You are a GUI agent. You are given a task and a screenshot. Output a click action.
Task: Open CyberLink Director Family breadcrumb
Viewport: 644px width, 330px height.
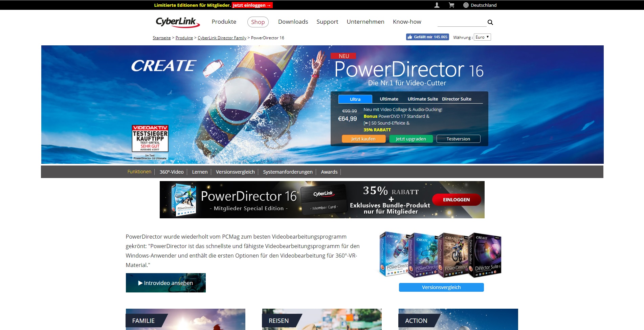[x=222, y=38]
